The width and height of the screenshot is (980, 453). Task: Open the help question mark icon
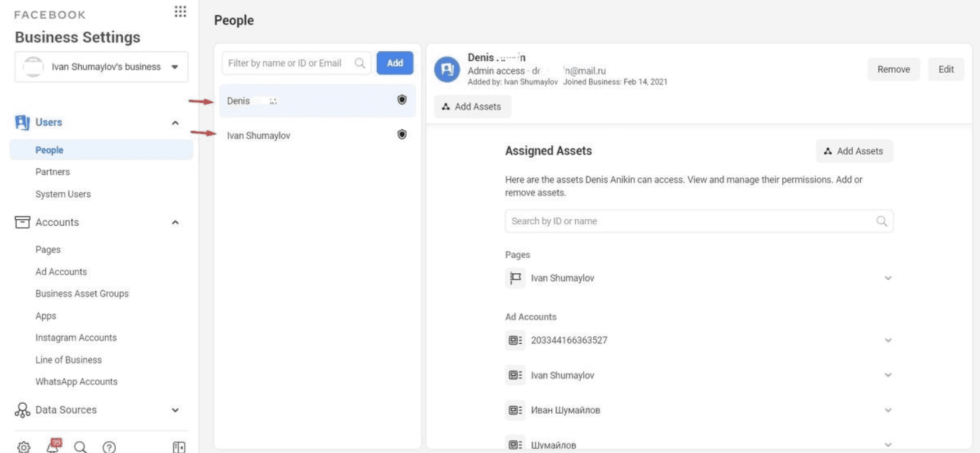coord(108,447)
